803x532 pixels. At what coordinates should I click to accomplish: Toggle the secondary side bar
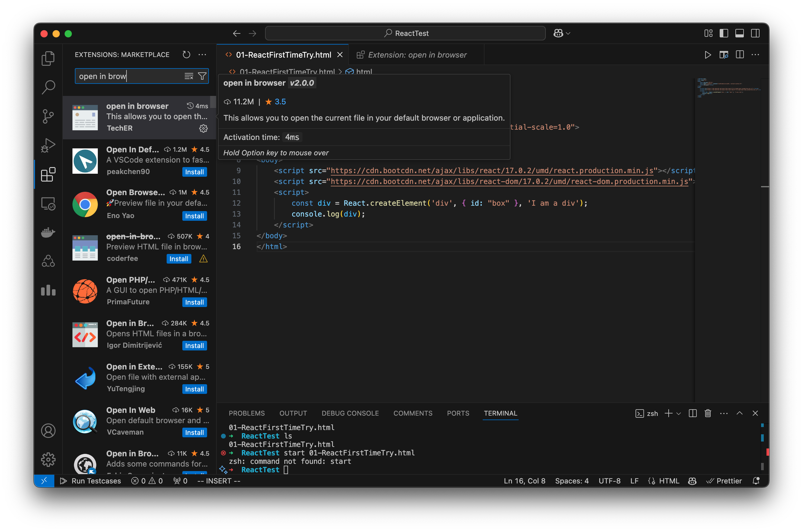[x=755, y=33]
